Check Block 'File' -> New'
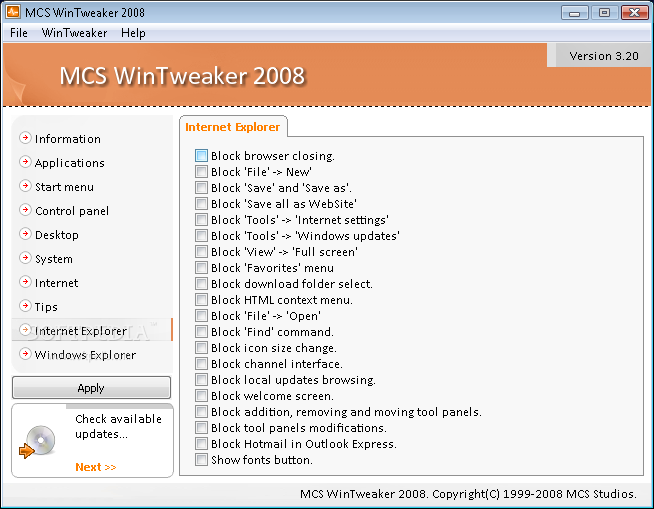The height and width of the screenshot is (509, 654). click(x=201, y=171)
